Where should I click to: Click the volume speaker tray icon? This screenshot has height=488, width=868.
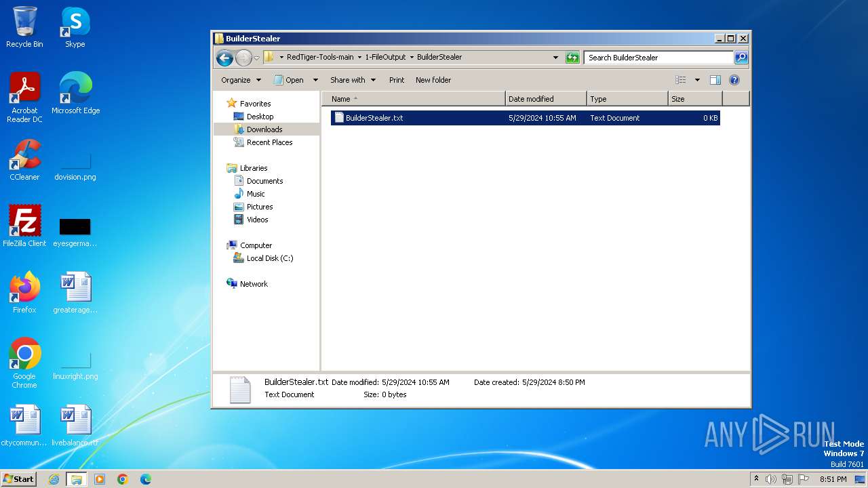pos(771,479)
